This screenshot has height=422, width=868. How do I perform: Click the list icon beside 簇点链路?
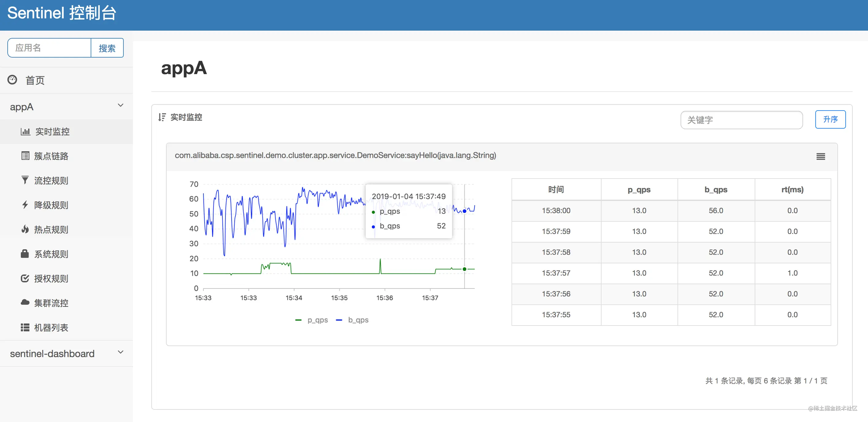(x=25, y=156)
